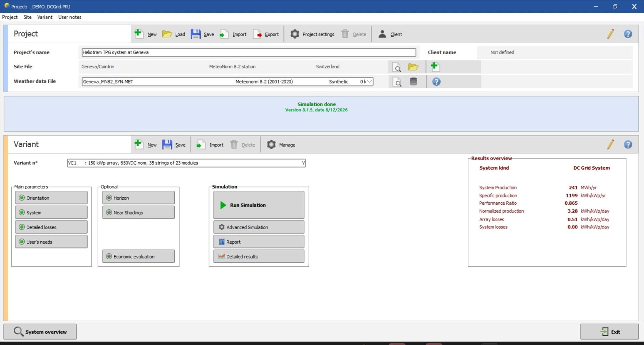Click 'Specific production' value 1199

click(571, 196)
